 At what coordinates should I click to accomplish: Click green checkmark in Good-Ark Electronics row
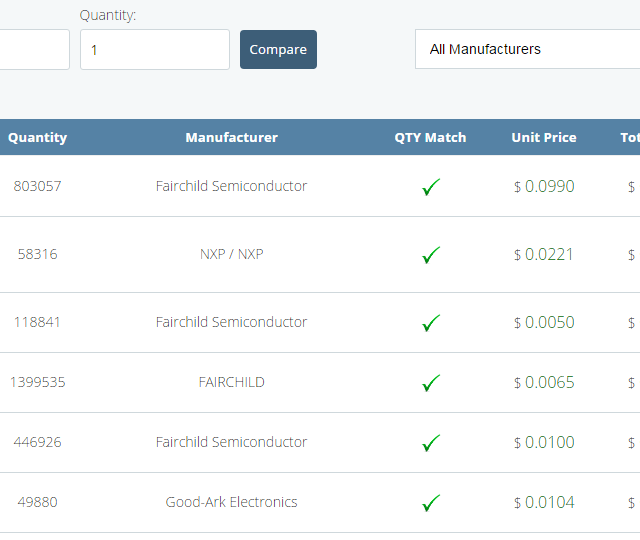click(431, 503)
